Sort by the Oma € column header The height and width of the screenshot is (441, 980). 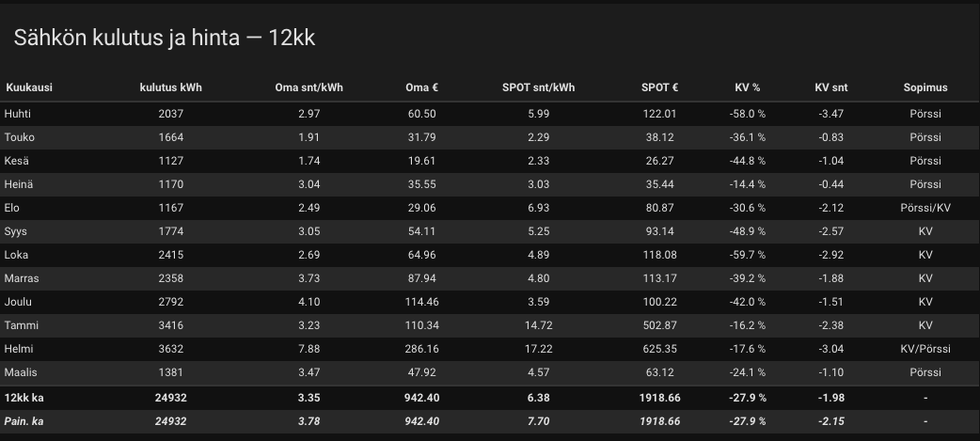pyautogui.click(x=421, y=87)
